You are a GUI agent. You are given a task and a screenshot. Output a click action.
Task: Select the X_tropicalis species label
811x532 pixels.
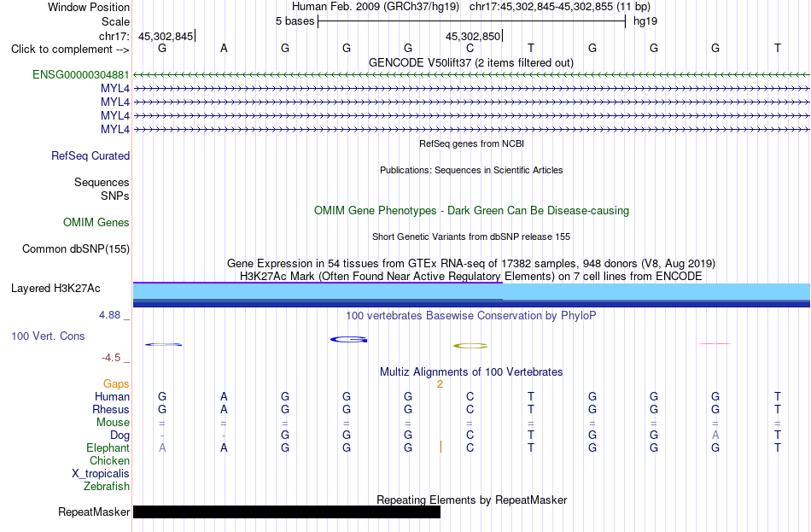coord(101,474)
